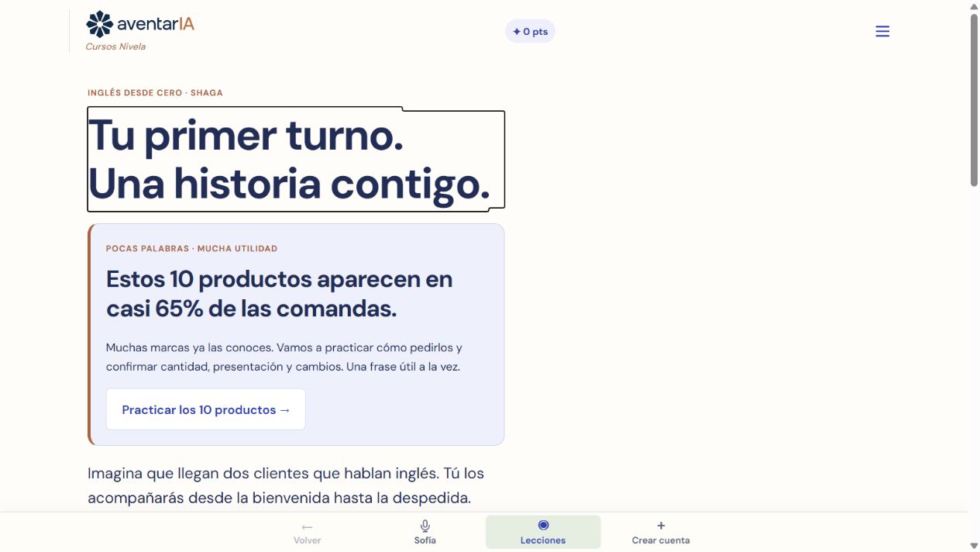Click the aventarIA flower logo icon
The width and height of the screenshot is (980, 552).
click(x=99, y=24)
